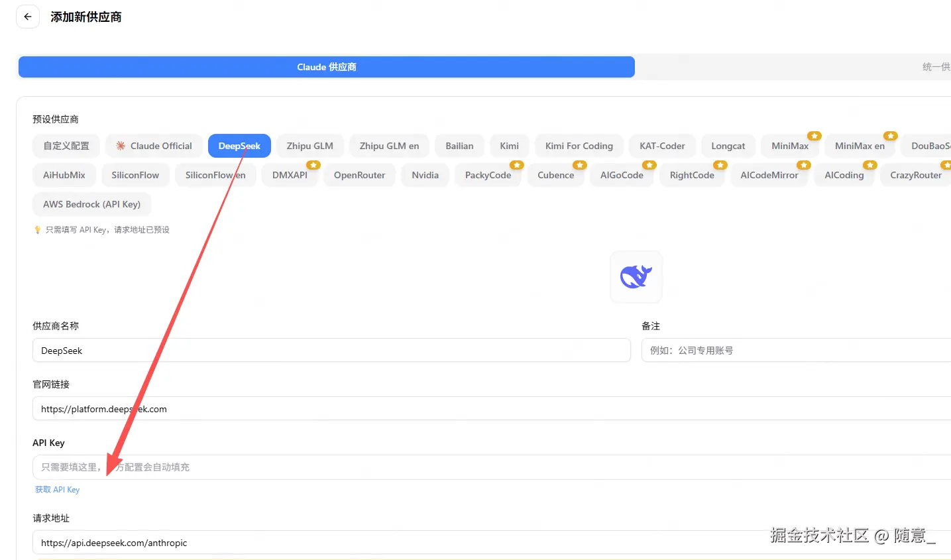Pick the Cubence preset
This screenshot has width=951, height=560.
point(556,175)
